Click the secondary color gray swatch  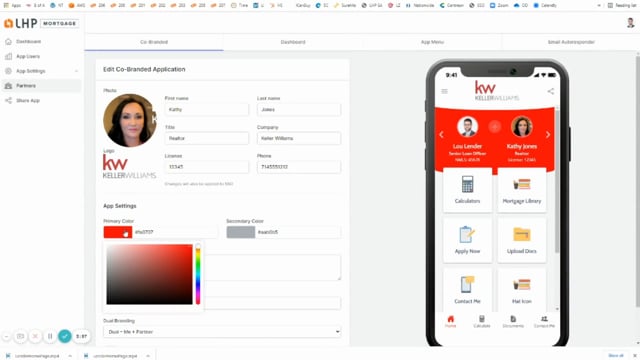241,232
